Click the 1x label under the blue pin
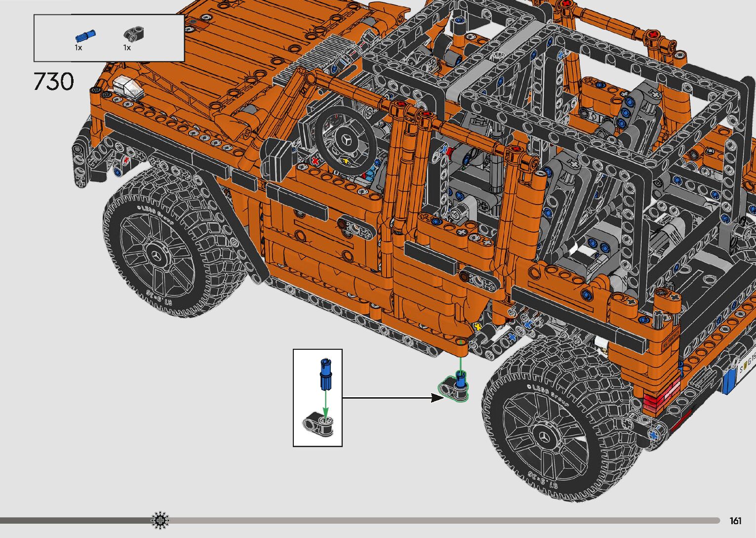 [x=79, y=48]
